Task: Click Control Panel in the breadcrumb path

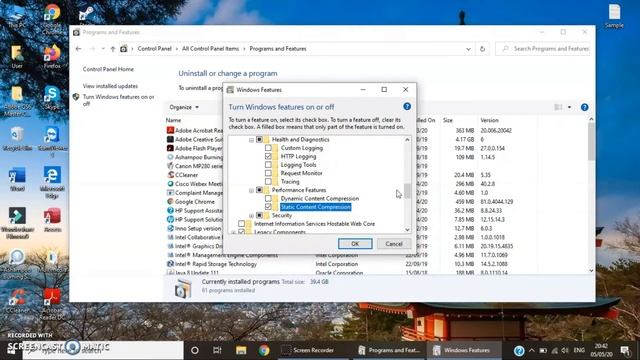Action: tap(154, 49)
